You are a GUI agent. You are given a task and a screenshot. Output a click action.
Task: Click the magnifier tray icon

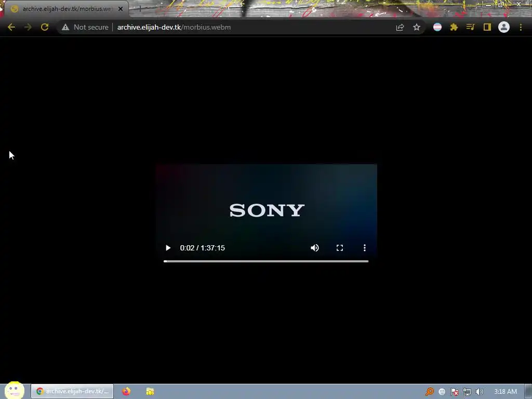tap(430, 392)
